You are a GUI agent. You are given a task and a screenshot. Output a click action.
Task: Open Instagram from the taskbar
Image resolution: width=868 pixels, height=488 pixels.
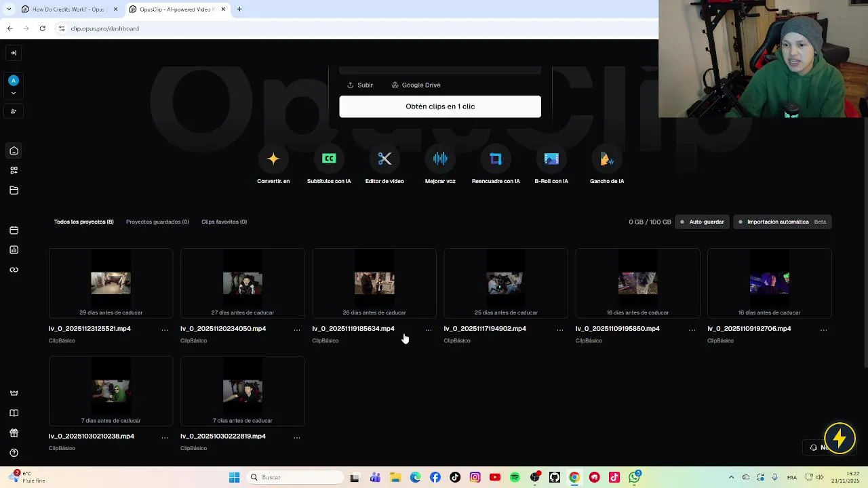coord(475,477)
